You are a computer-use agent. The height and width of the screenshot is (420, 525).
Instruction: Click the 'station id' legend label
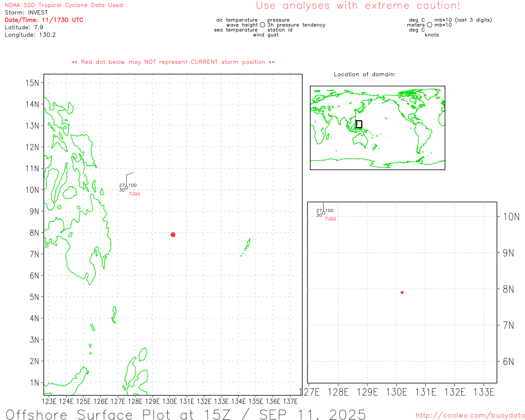point(280,30)
